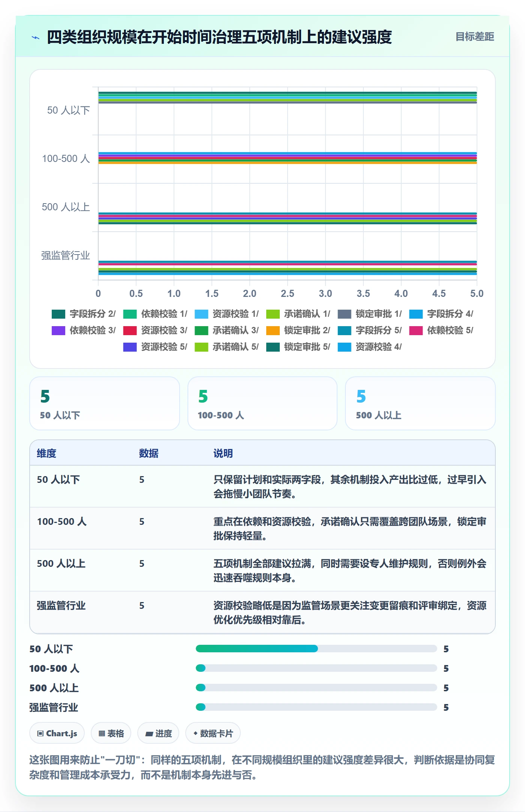
Task: Toggle the 承诺确认 1/ legend series
Action: 298,314
